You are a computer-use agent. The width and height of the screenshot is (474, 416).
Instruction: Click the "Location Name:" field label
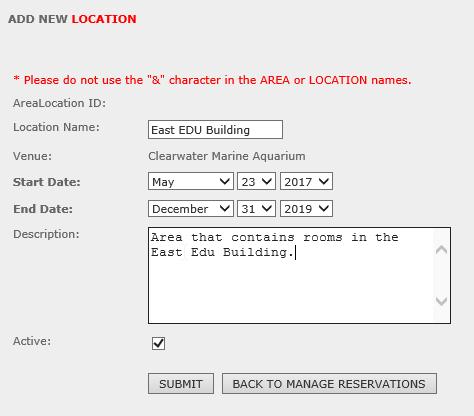point(56,127)
